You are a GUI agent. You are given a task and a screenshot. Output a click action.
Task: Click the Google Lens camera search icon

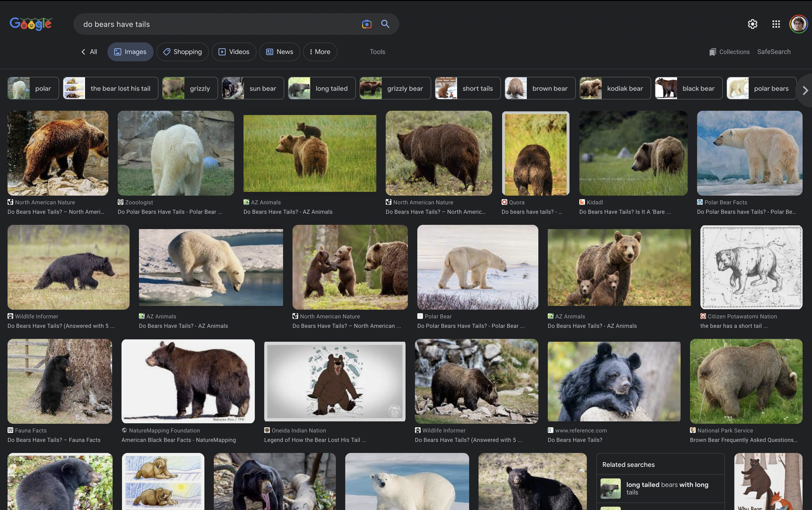point(366,24)
